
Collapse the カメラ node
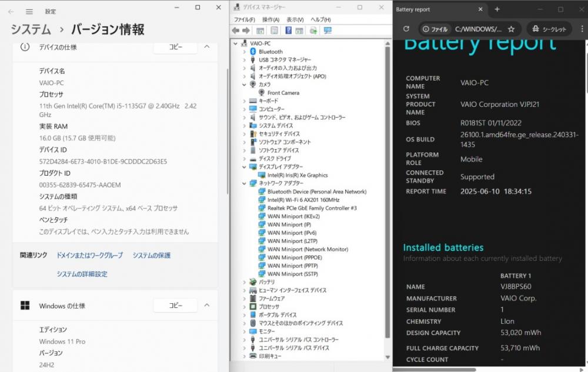click(244, 84)
